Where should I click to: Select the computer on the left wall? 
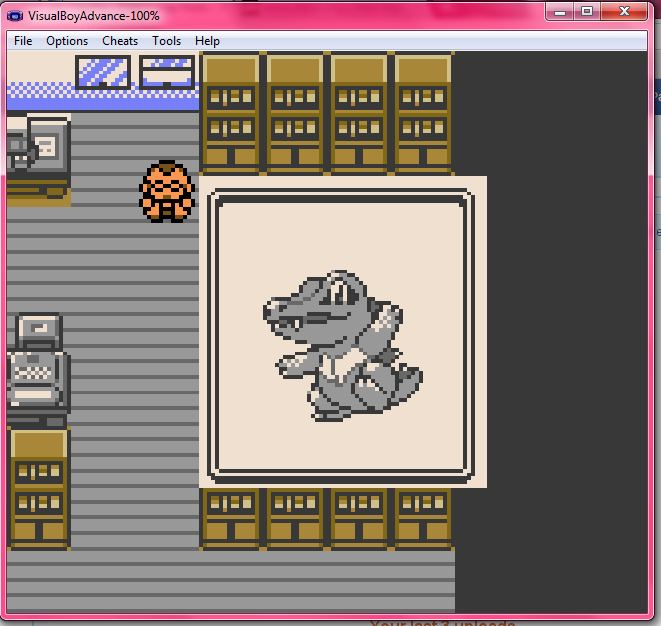point(38,370)
